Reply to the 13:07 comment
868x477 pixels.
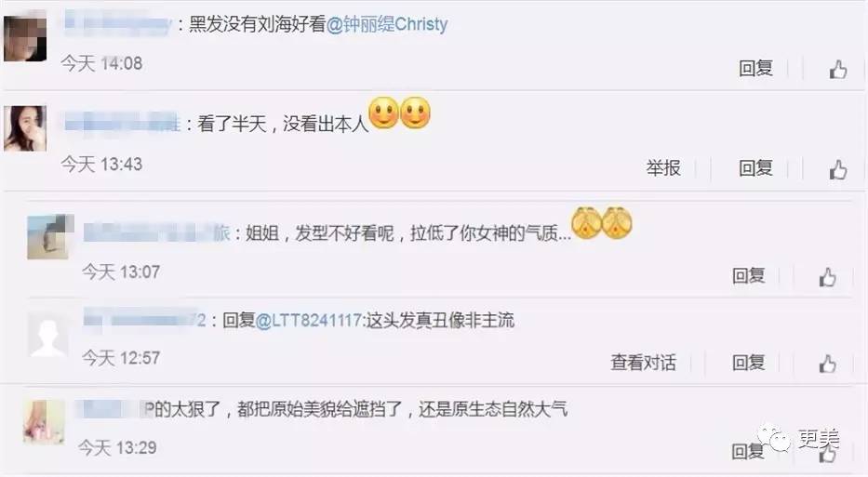[748, 275]
